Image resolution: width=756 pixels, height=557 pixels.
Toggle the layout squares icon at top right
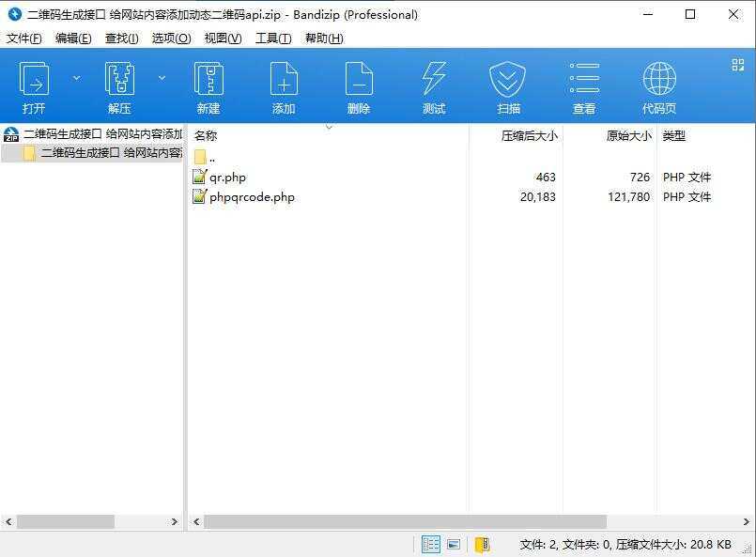(x=736, y=66)
